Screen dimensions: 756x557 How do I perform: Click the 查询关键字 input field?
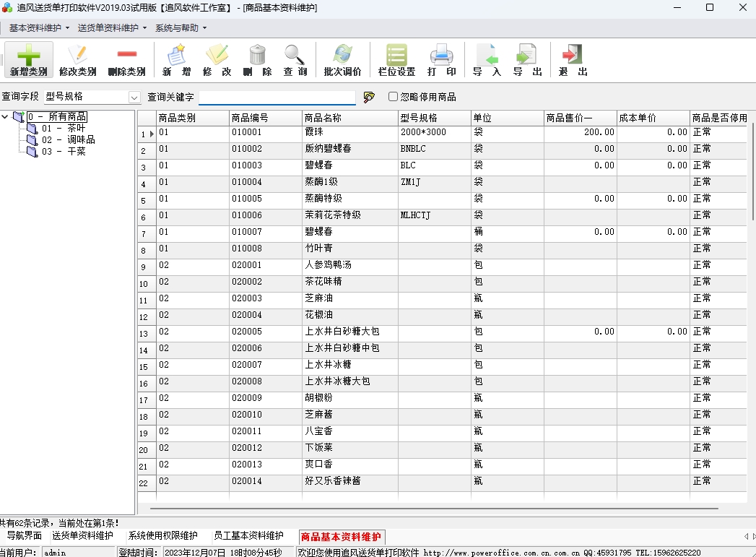277,97
